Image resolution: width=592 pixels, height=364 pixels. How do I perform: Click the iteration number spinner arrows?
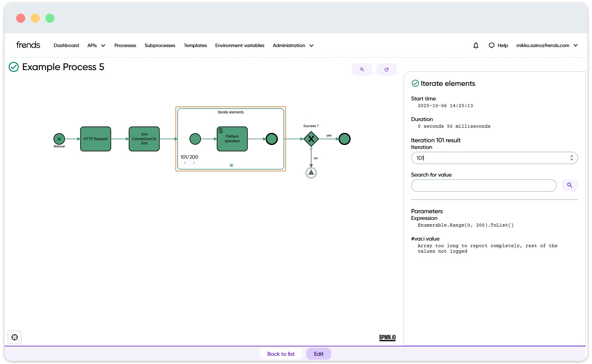[572, 158]
